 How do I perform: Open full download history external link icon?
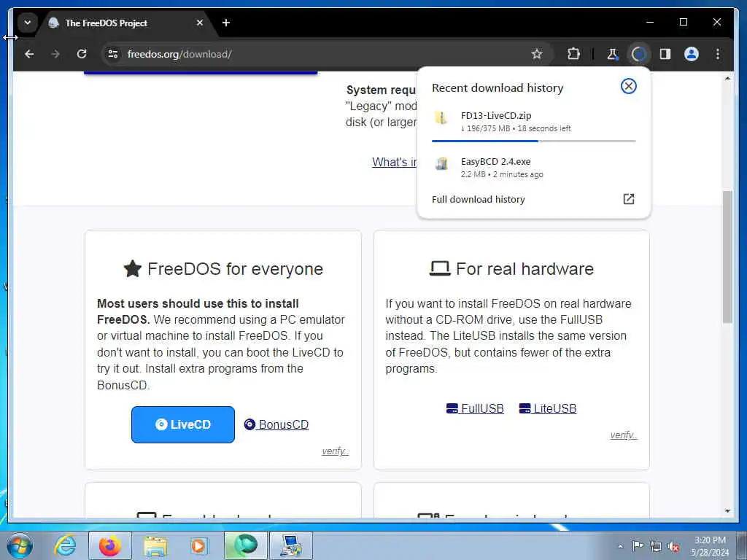pos(629,199)
